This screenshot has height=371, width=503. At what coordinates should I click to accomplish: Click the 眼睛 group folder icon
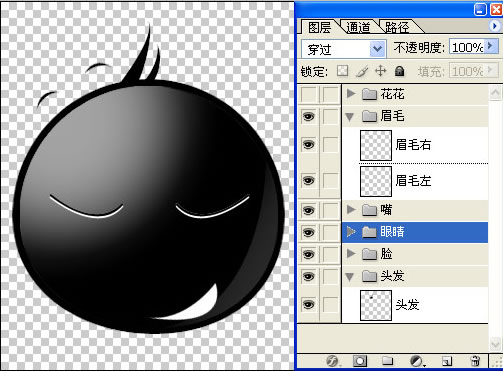[x=369, y=232]
